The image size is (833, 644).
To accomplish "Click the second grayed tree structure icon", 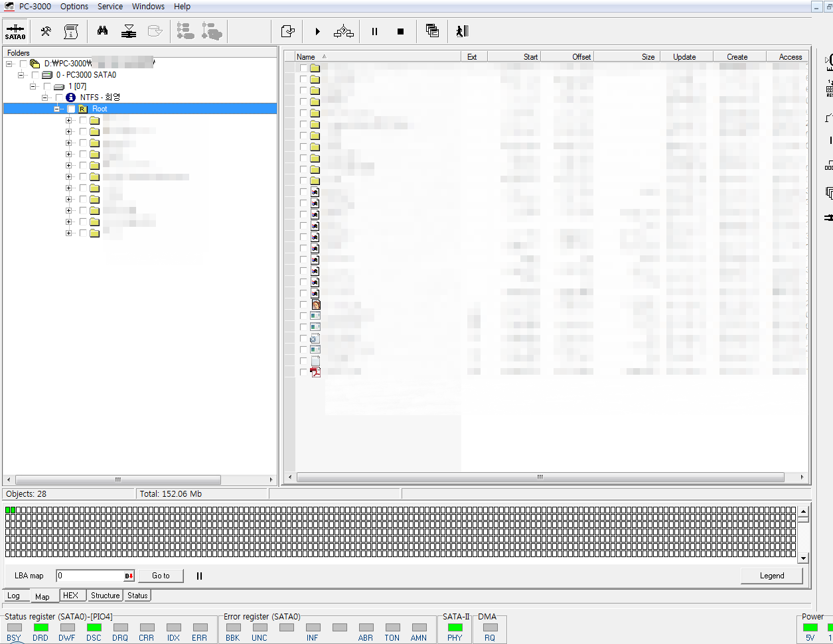I will point(212,31).
